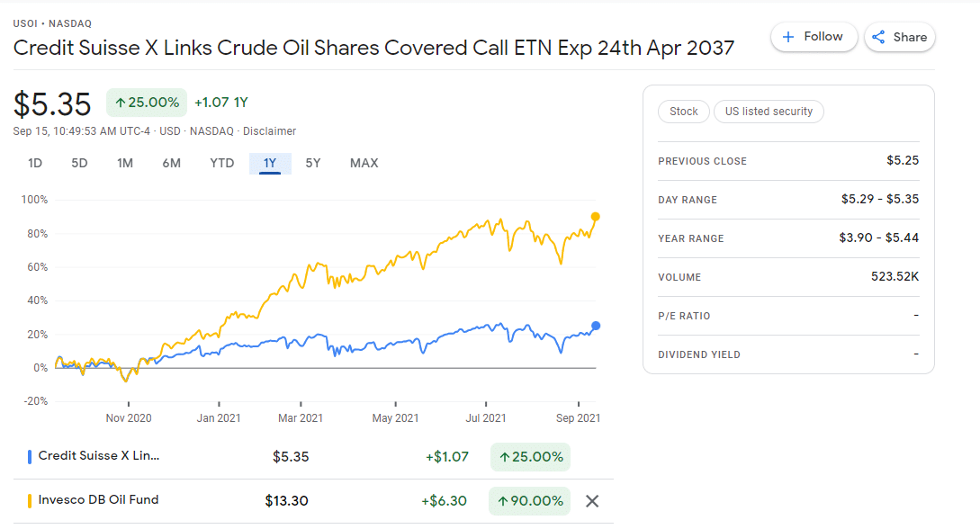980x529 pixels.
Task: Click the US listed security chip
Action: click(x=769, y=112)
